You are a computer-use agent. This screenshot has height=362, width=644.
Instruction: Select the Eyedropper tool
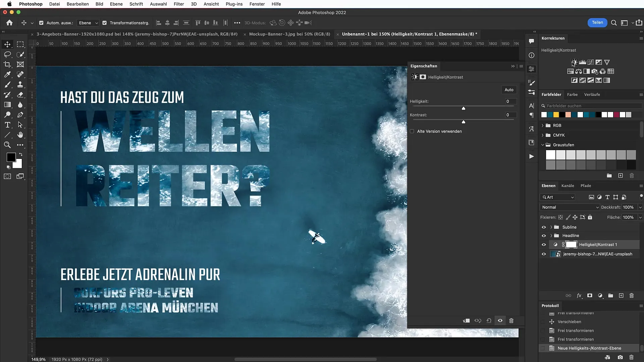(x=7, y=74)
